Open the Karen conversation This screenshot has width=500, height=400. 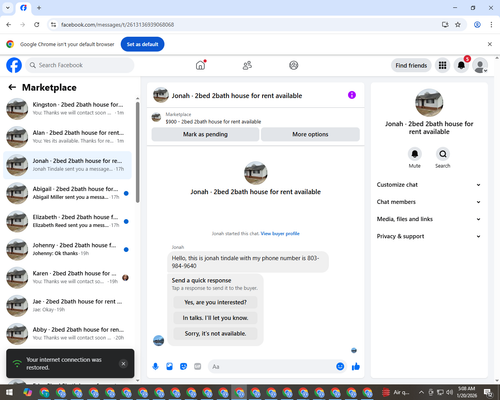[67, 277]
